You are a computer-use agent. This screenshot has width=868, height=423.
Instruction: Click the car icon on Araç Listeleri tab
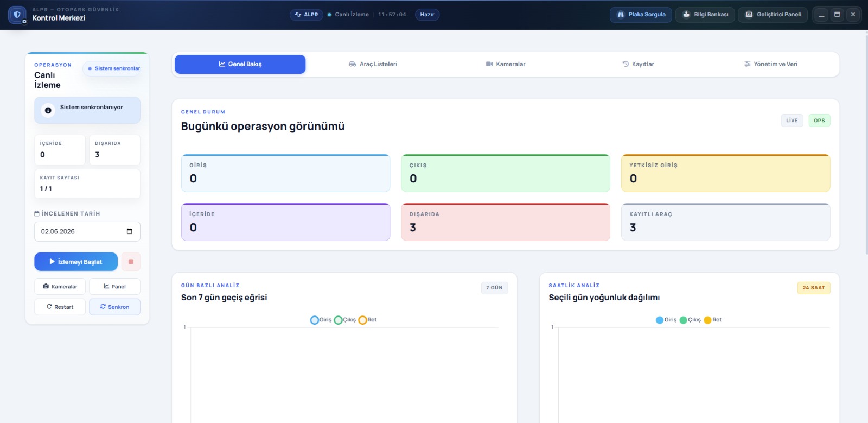[x=353, y=64]
